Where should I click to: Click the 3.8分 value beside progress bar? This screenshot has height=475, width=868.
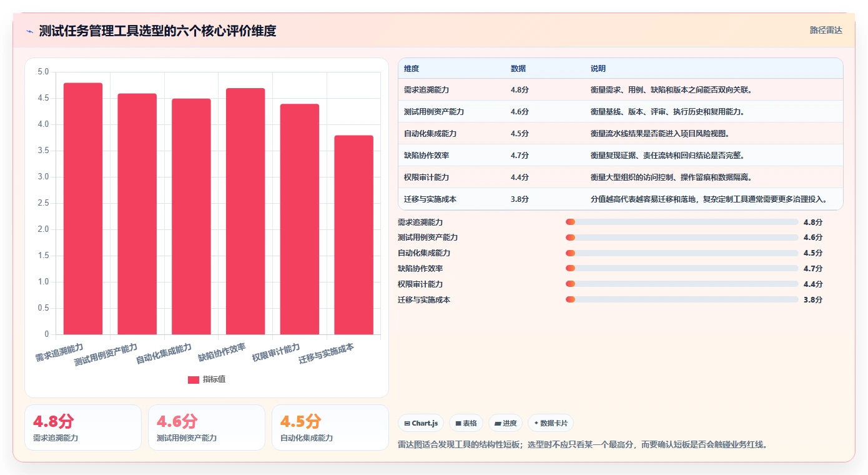coord(813,300)
